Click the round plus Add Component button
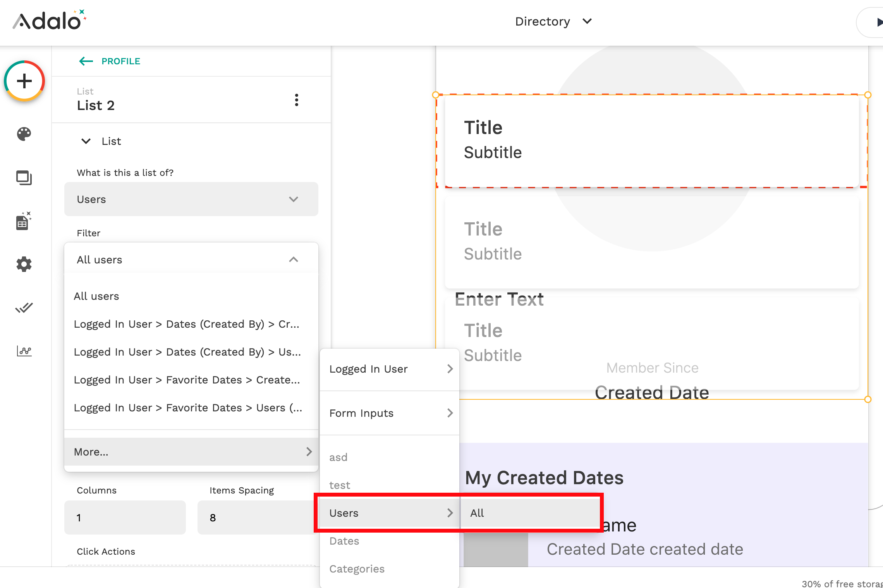The width and height of the screenshot is (883, 588). [24, 81]
